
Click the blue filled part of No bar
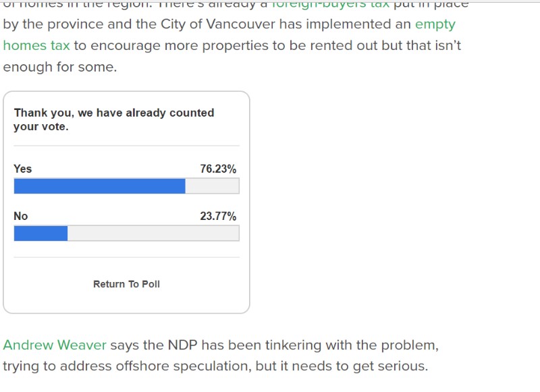click(40, 233)
